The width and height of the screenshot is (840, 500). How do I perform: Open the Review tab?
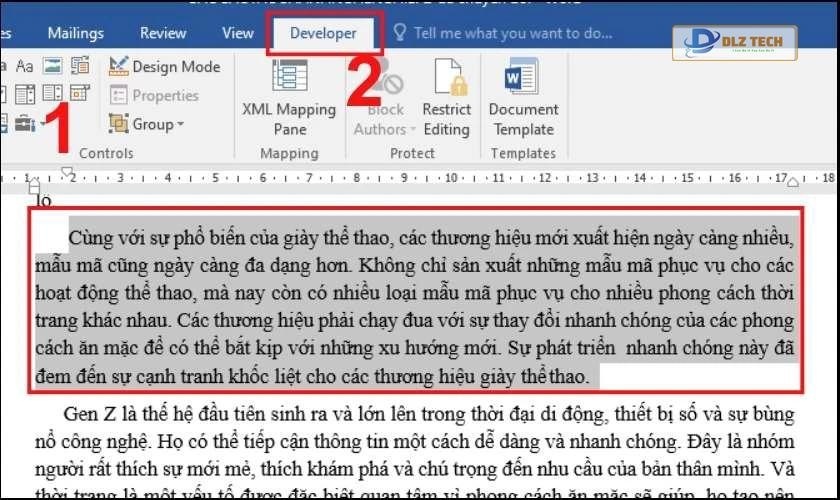[x=163, y=33]
